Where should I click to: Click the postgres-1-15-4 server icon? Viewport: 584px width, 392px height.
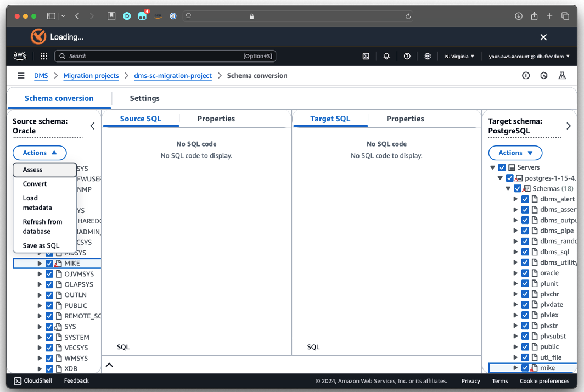point(519,178)
